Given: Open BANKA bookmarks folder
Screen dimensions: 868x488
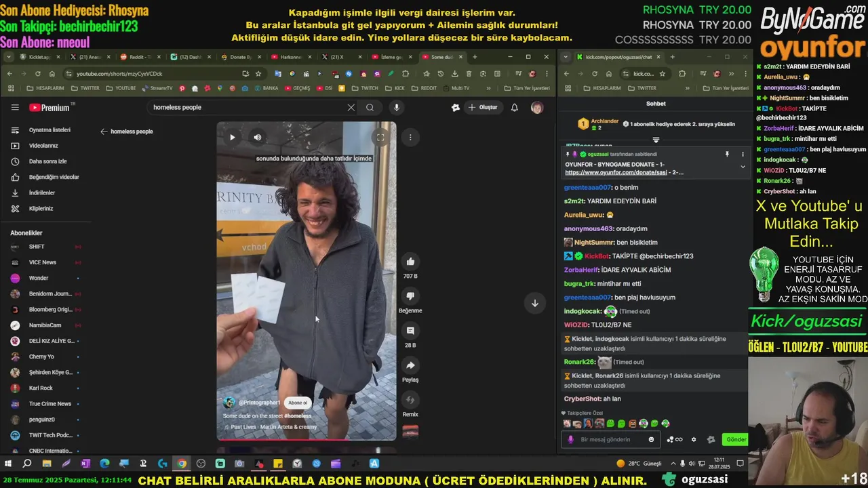Looking at the screenshot, I should pyautogui.click(x=265, y=88).
